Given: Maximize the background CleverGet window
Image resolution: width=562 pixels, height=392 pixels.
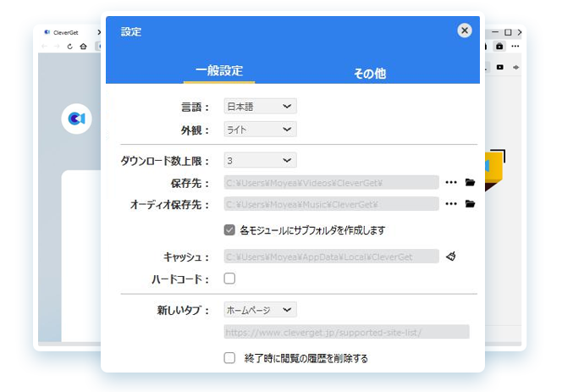Looking at the screenshot, I should (508, 32).
